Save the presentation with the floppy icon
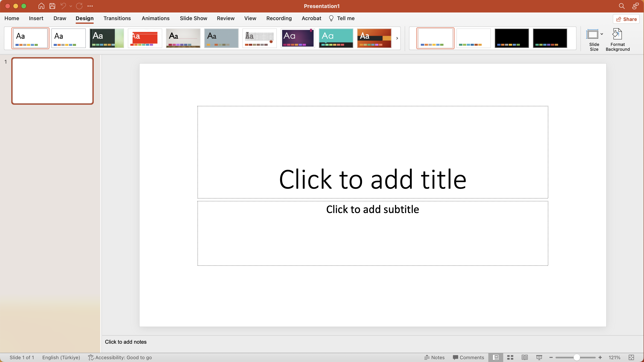Viewport: 644px width, 362px height. (x=52, y=6)
